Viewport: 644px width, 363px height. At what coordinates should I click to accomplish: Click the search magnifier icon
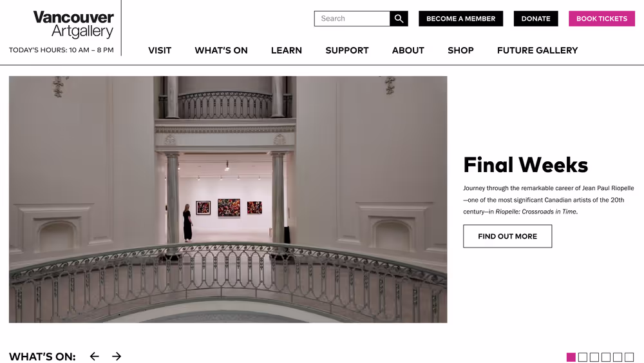point(399,19)
